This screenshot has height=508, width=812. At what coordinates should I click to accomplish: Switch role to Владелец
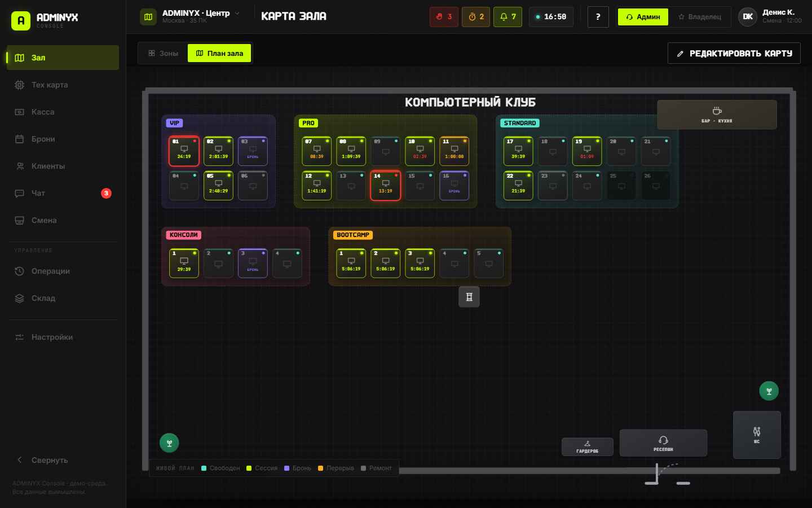point(699,17)
